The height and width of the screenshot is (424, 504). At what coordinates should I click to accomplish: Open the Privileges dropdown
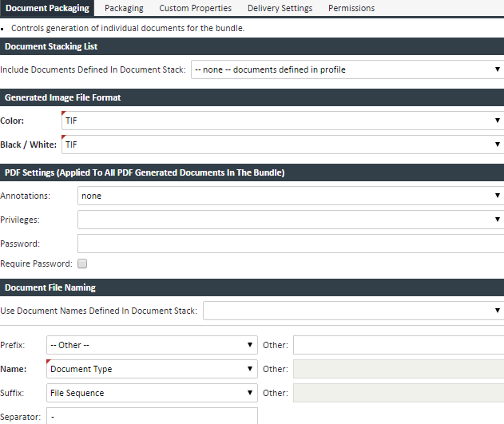click(290, 220)
